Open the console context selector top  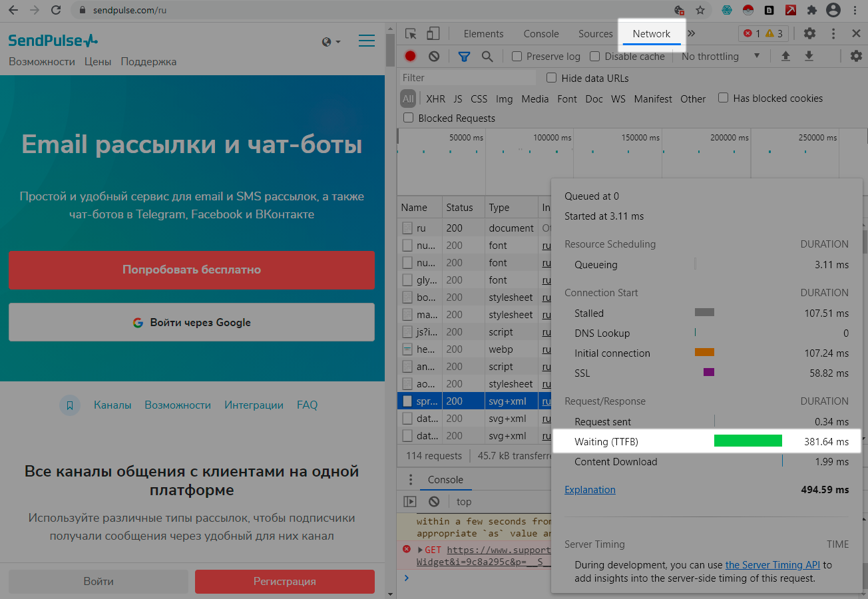tap(464, 502)
